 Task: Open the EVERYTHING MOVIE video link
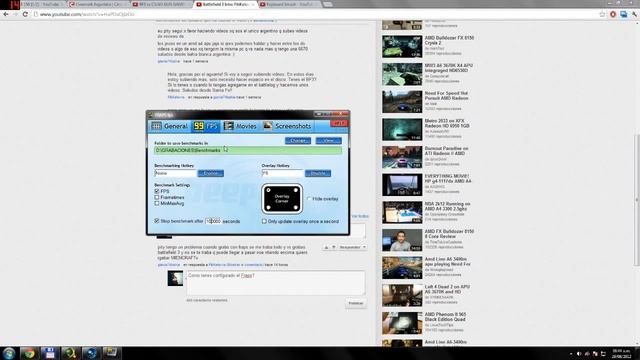pyautogui.click(x=448, y=178)
